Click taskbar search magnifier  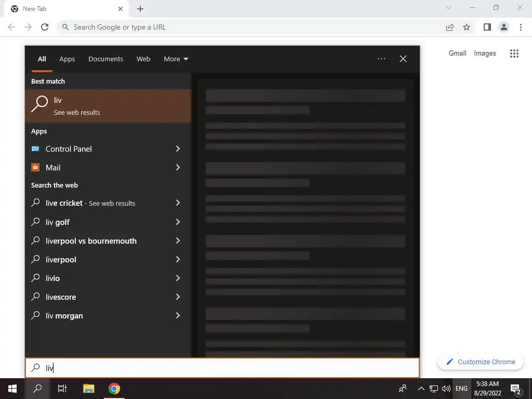point(37,389)
